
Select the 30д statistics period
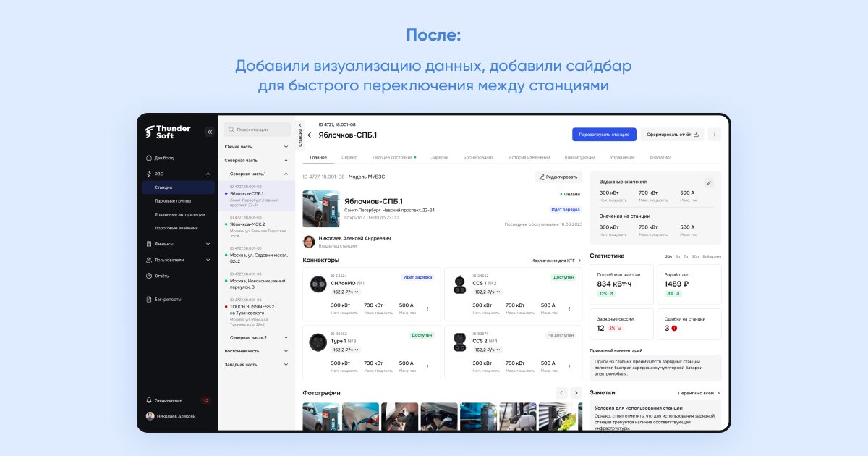(695, 256)
